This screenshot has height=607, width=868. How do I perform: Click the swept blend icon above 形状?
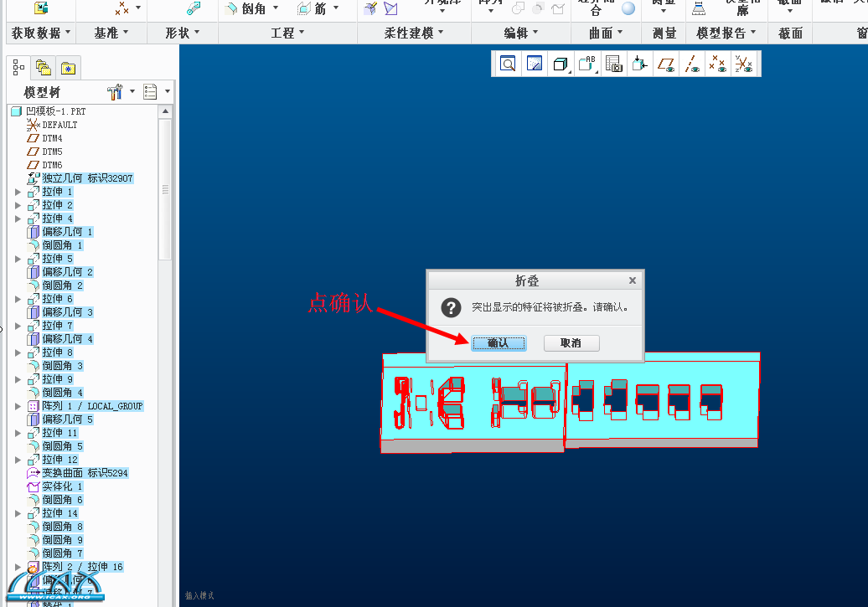point(194,8)
